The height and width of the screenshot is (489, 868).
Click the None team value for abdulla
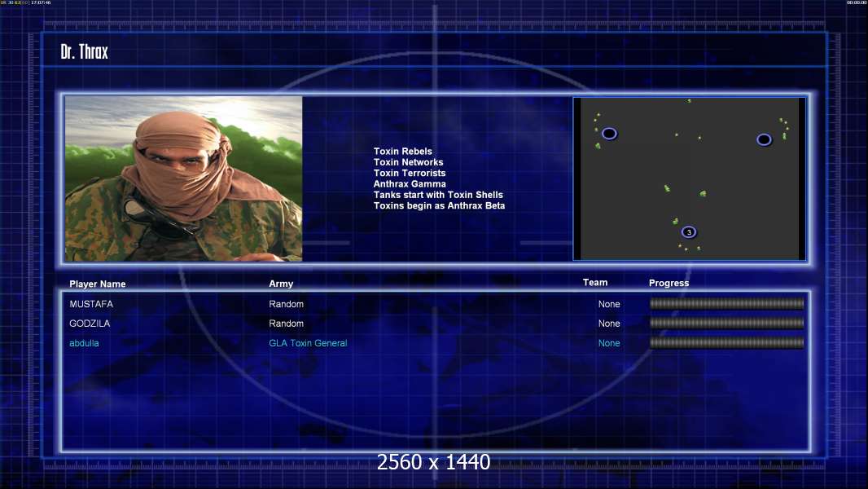pyautogui.click(x=609, y=343)
